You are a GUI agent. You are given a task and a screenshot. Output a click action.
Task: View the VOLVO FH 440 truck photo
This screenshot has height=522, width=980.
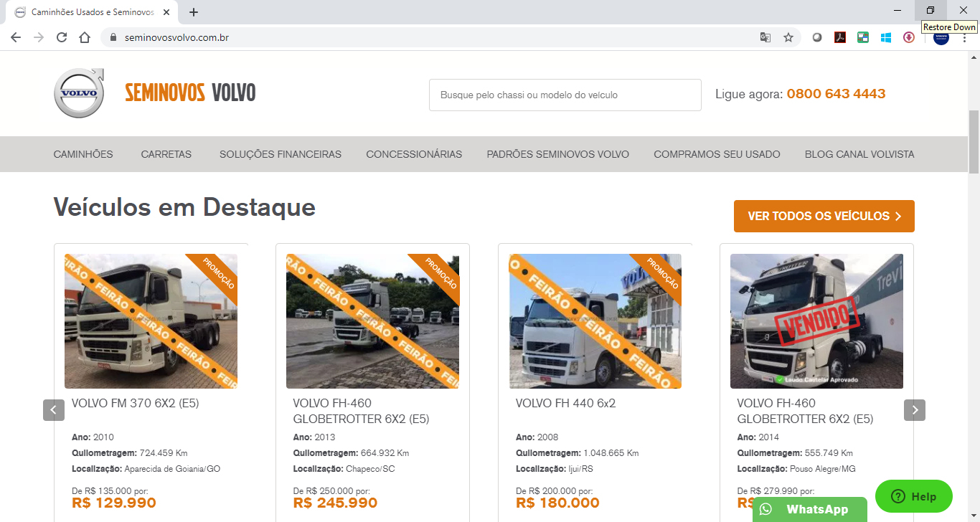595,321
